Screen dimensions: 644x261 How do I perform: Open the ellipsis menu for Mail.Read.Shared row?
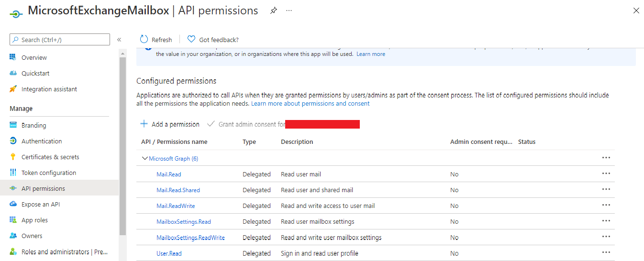(x=606, y=189)
